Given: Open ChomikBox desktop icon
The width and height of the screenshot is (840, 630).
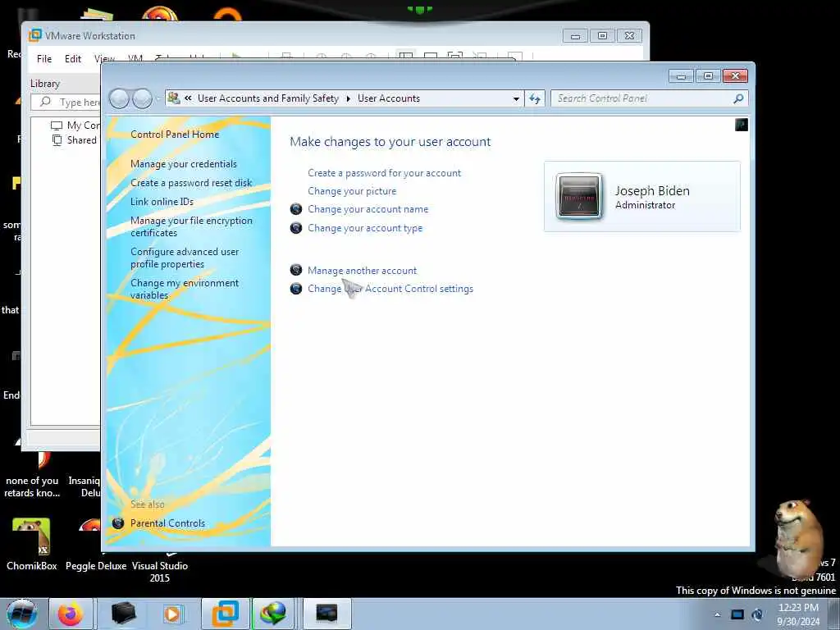Looking at the screenshot, I should [x=31, y=545].
